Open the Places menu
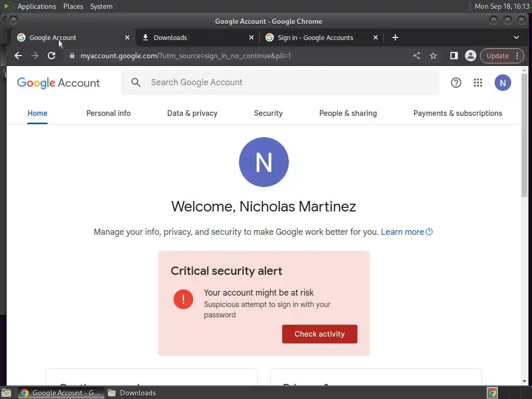The width and height of the screenshot is (532, 399). pos(73,6)
